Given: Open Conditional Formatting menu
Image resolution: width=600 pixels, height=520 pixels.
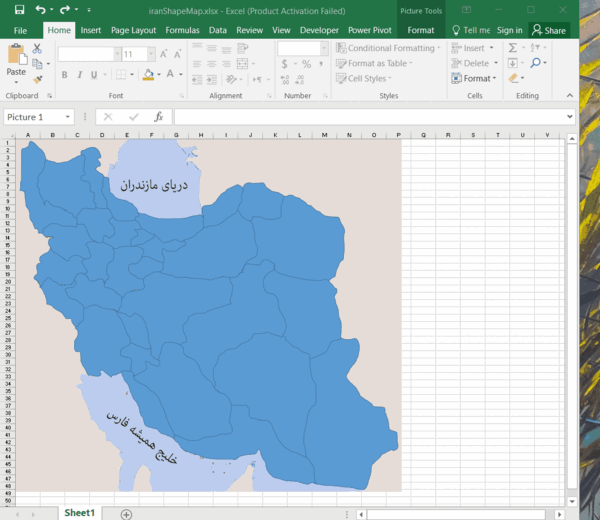Looking at the screenshot, I should click(388, 48).
